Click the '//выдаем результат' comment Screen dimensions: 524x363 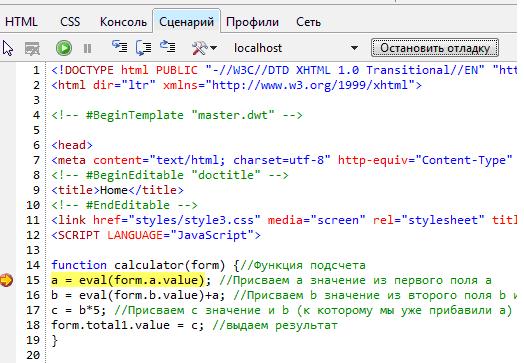(x=275, y=325)
